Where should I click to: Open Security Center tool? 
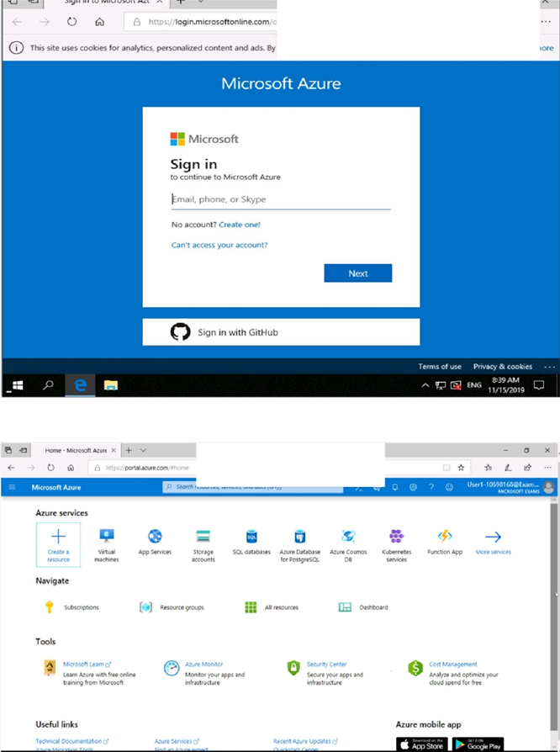pos(326,665)
